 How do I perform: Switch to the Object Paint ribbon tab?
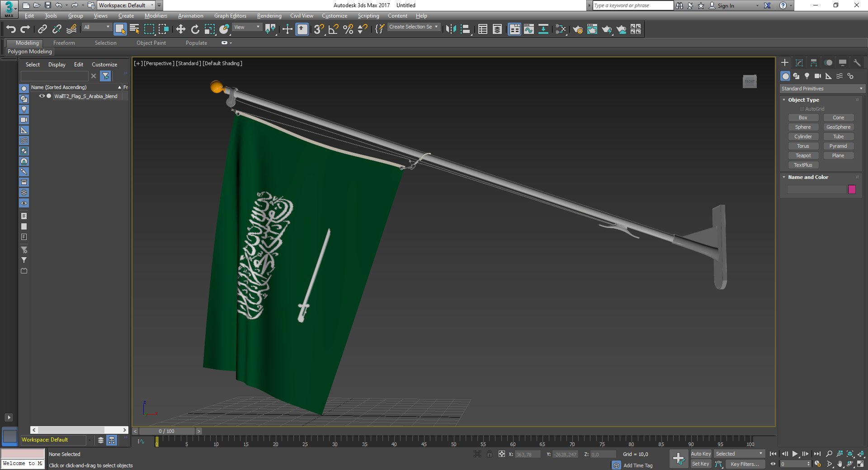tap(151, 43)
